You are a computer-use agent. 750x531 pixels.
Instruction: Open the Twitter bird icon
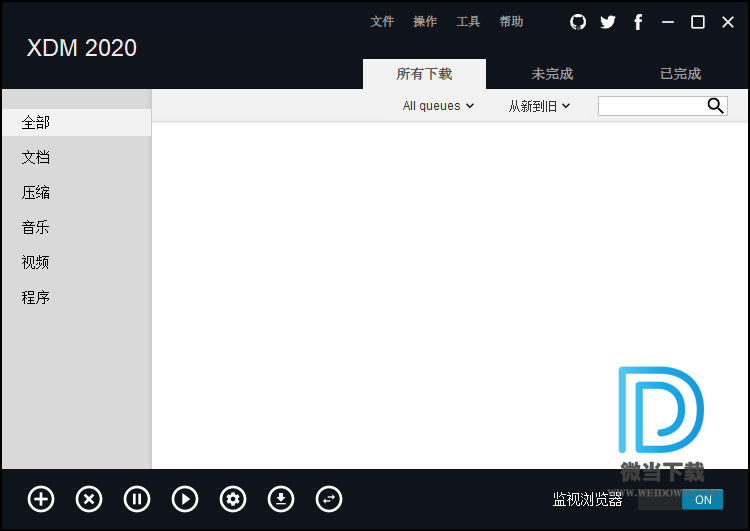click(608, 22)
